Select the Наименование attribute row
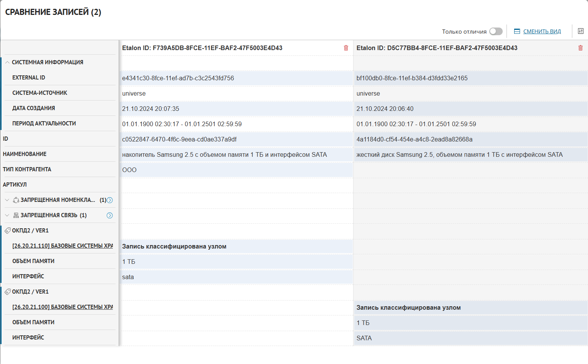 click(24, 154)
